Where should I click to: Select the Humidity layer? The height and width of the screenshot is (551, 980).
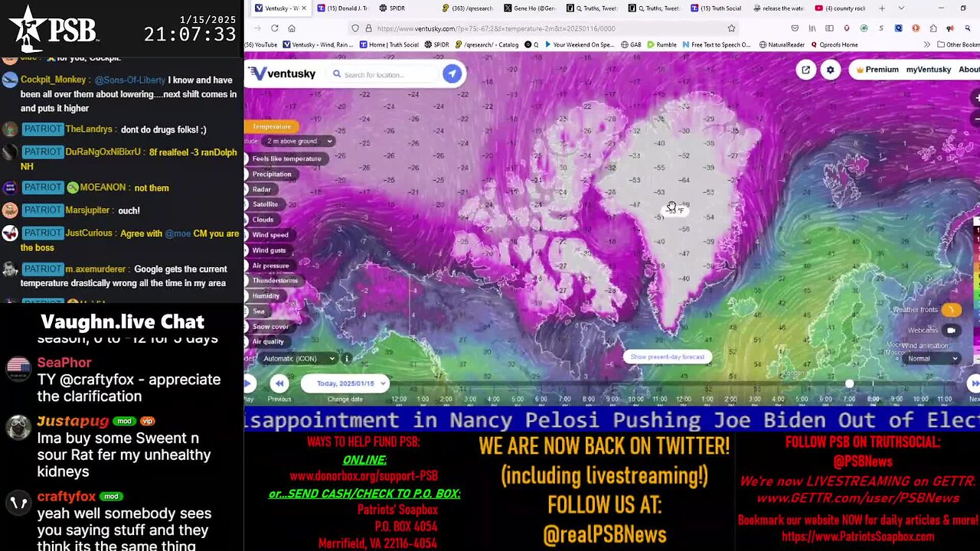point(266,296)
